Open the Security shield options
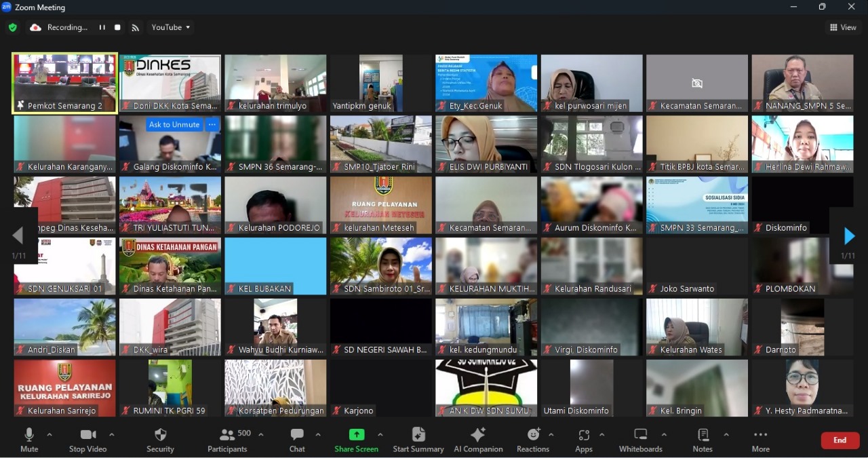 (x=160, y=440)
